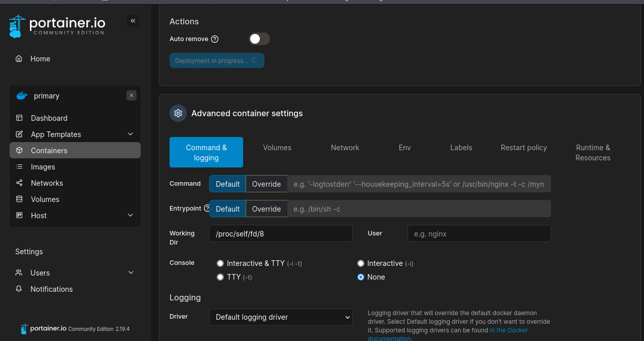This screenshot has height=341, width=644.
Task: Click the Notifications bell icon
Action: click(x=19, y=289)
